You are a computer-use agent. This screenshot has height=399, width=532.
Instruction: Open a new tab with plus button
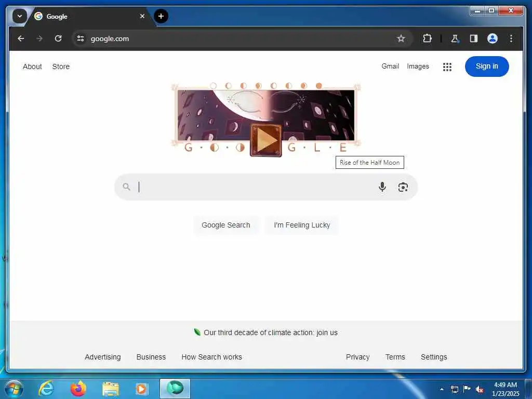click(x=161, y=16)
